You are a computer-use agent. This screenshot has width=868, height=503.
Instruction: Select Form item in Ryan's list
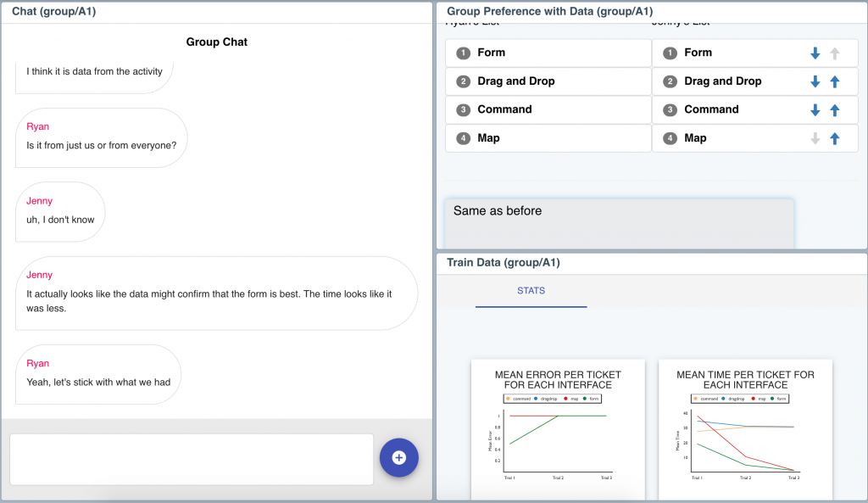pyautogui.click(x=548, y=53)
